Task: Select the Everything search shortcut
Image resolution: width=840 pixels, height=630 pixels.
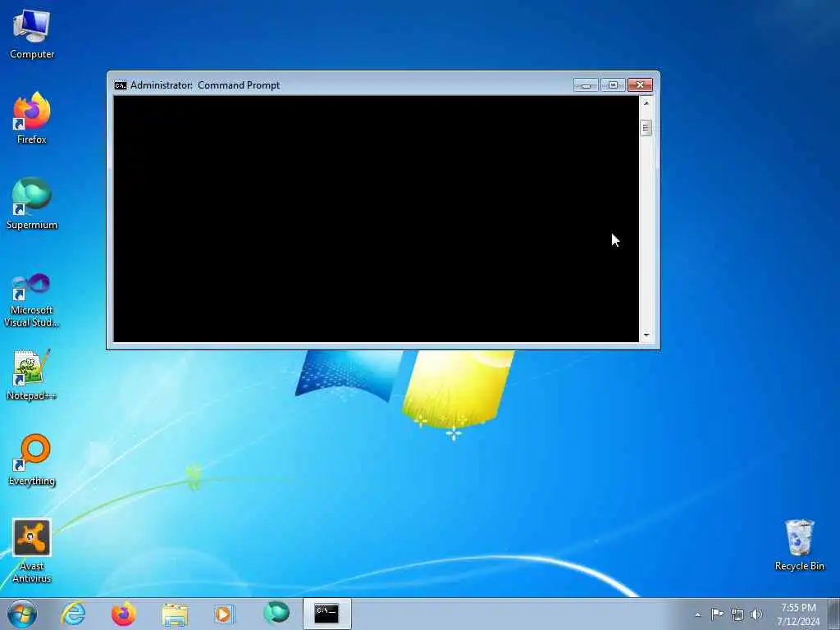Action: [x=32, y=459]
